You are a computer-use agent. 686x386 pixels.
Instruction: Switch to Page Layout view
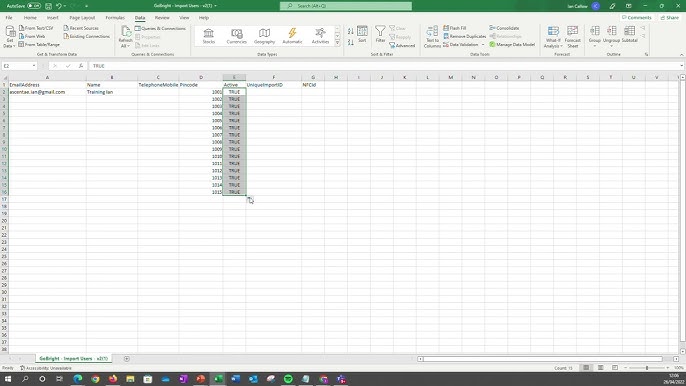click(x=600, y=368)
